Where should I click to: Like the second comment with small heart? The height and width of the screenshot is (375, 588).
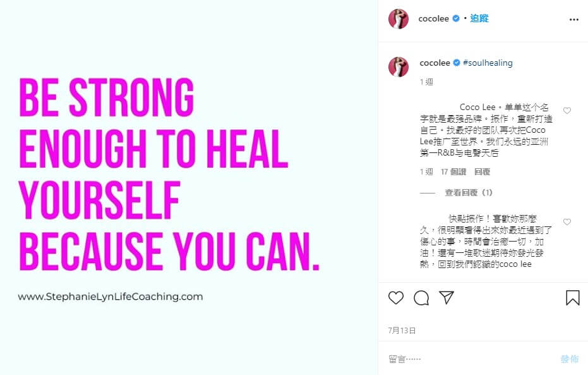(567, 222)
